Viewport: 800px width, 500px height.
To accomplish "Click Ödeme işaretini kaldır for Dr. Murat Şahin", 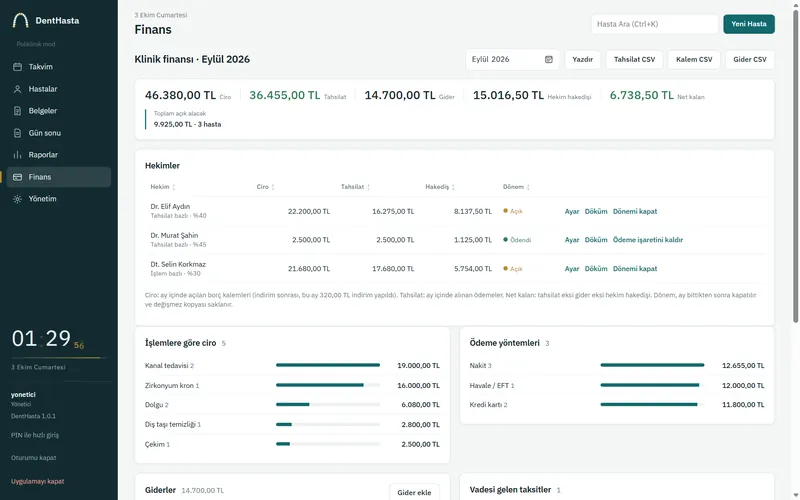I will pos(647,240).
